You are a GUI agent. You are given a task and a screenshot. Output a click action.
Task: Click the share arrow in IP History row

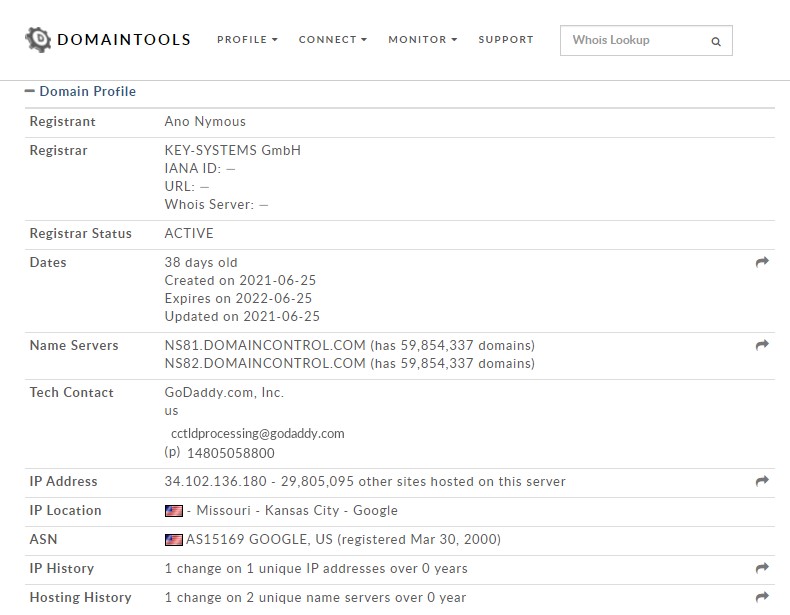(x=762, y=568)
